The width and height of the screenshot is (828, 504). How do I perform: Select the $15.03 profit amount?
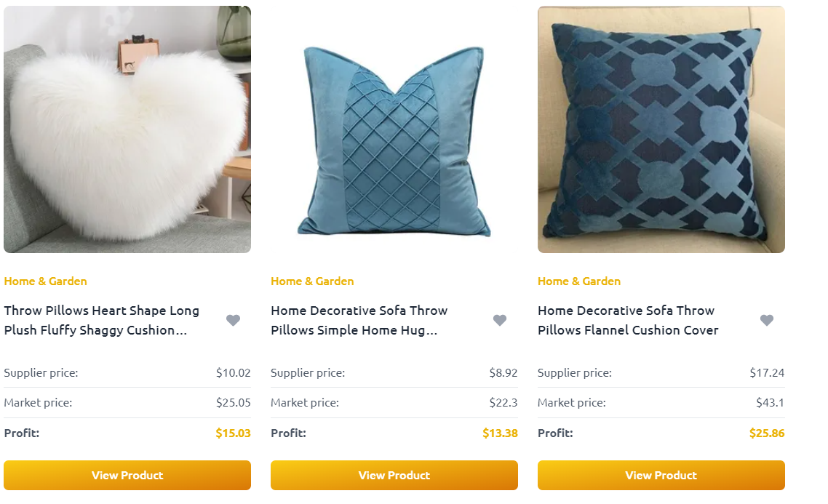[233, 433]
